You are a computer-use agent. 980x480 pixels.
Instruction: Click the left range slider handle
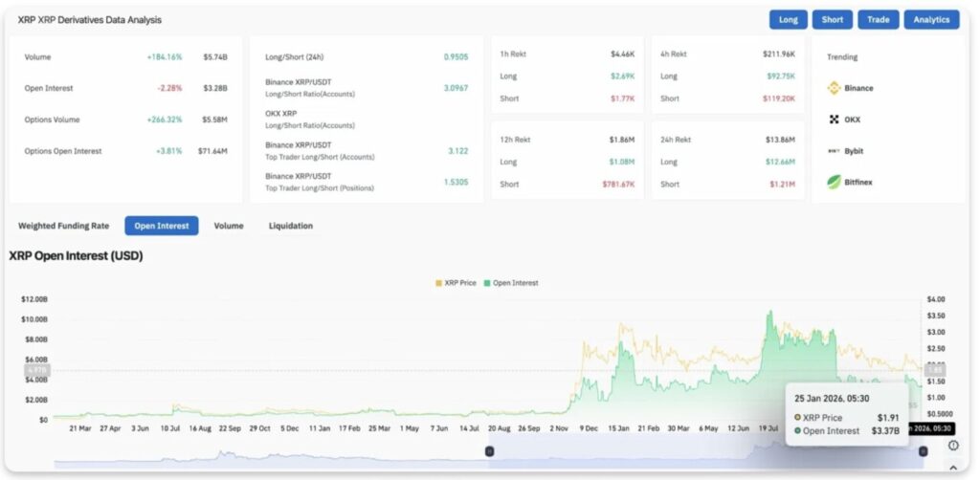(489, 451)
